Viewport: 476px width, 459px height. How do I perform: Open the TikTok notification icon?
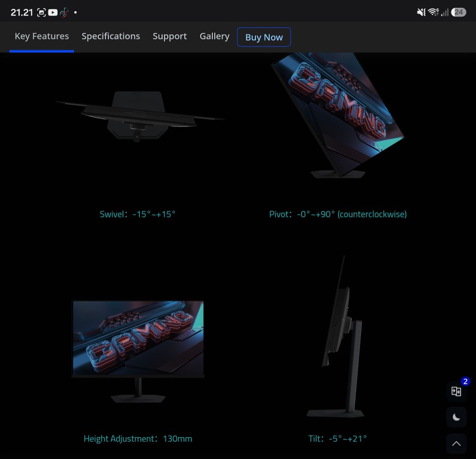tap(64, 12)
